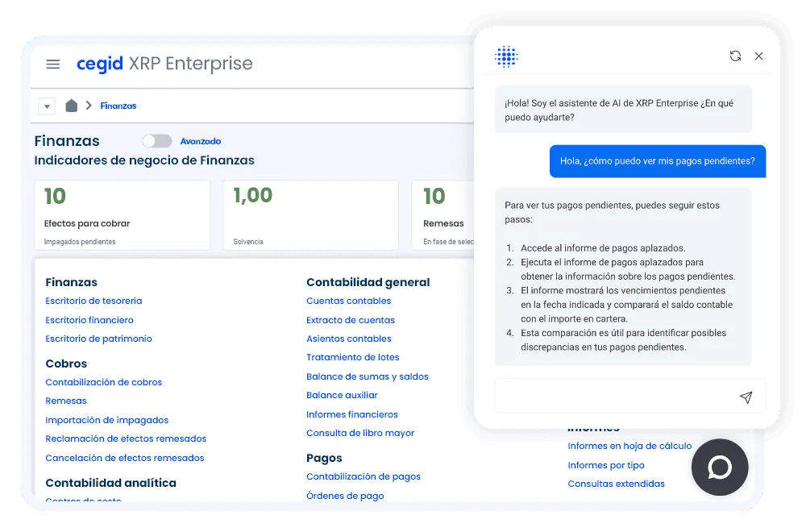Open Importación de impagados
The height and width of the screenshot is (532, 806).
(107, 420)
